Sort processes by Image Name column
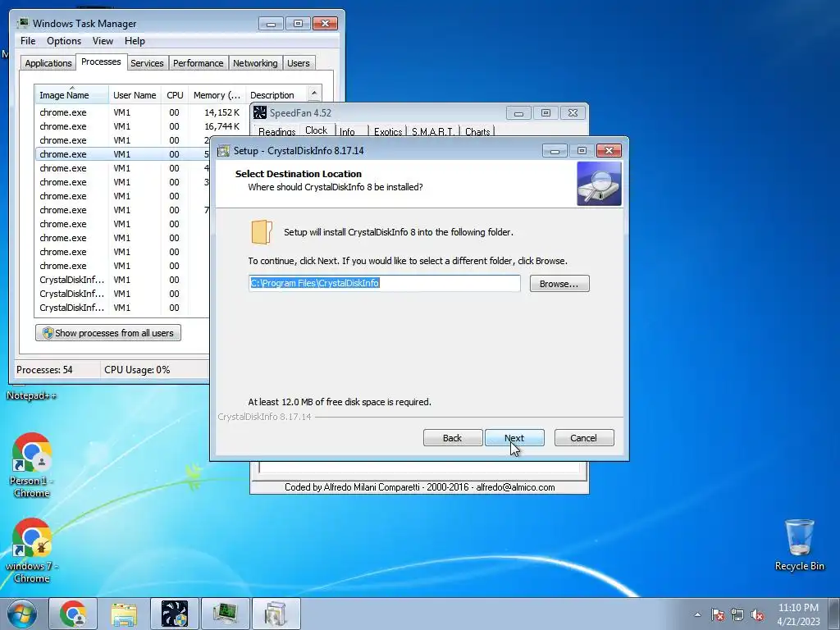The image size is (840, 630). click(71, 95)
